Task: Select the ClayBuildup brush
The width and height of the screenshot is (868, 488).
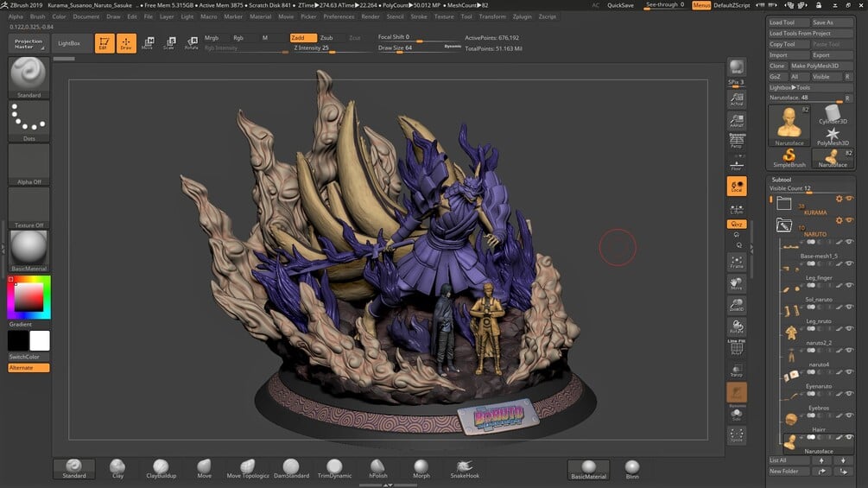Action: click(162, 469)
